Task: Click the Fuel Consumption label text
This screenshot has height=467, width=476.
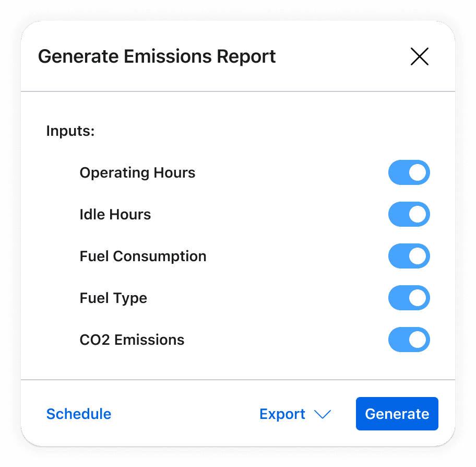Action: (x=143, y=256)
